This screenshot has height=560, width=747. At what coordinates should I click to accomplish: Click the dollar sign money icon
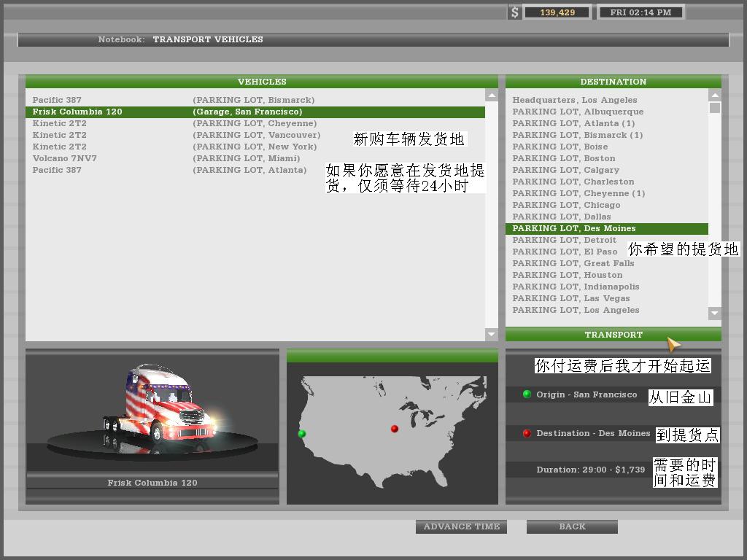515,12
